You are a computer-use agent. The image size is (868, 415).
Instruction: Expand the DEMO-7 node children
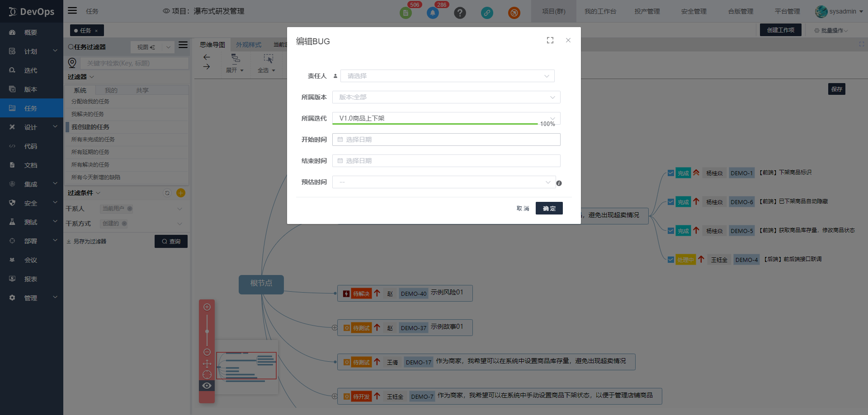(x=335, y=396)
